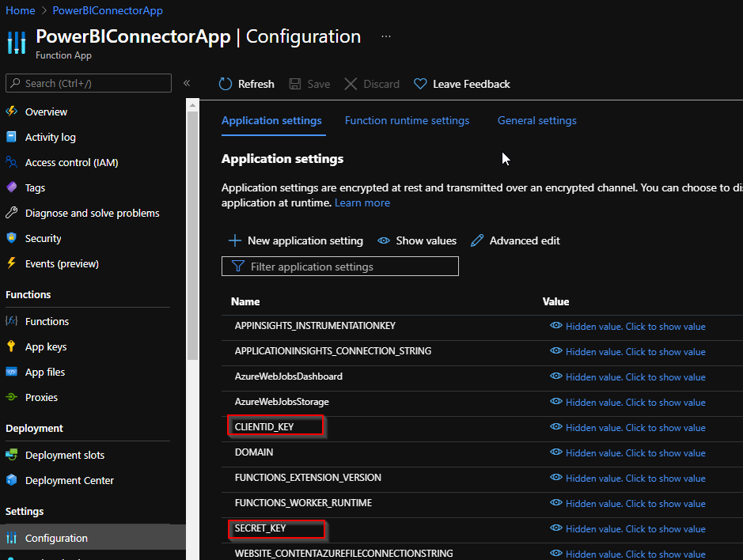
Task: Click the Deployment Center cube icon
Action: pyautogui.click(x=11, y=480)
